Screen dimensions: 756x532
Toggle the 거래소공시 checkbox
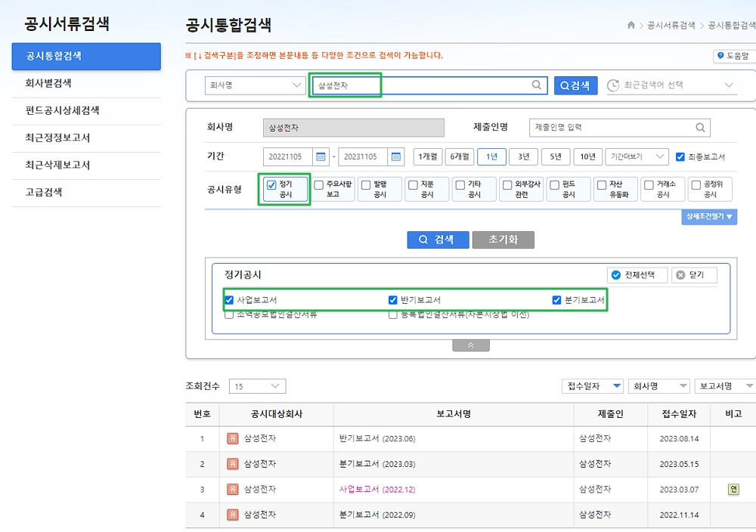(649, 184)
